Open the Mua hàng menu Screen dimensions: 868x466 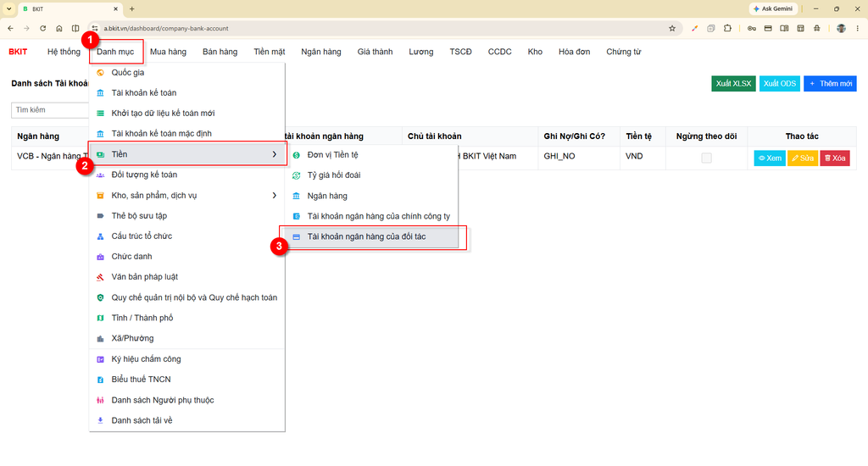point(169,52)
